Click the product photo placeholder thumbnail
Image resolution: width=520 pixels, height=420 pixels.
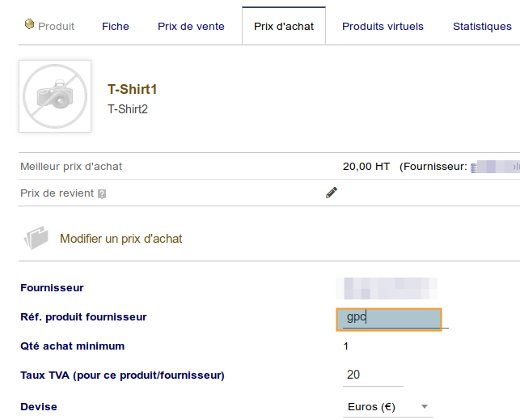pyautogui.click(x=55, y=95)
